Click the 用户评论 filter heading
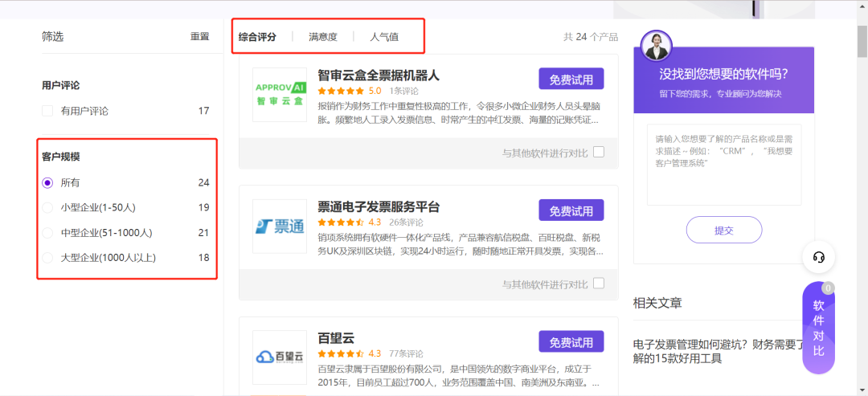 (61, 85)
